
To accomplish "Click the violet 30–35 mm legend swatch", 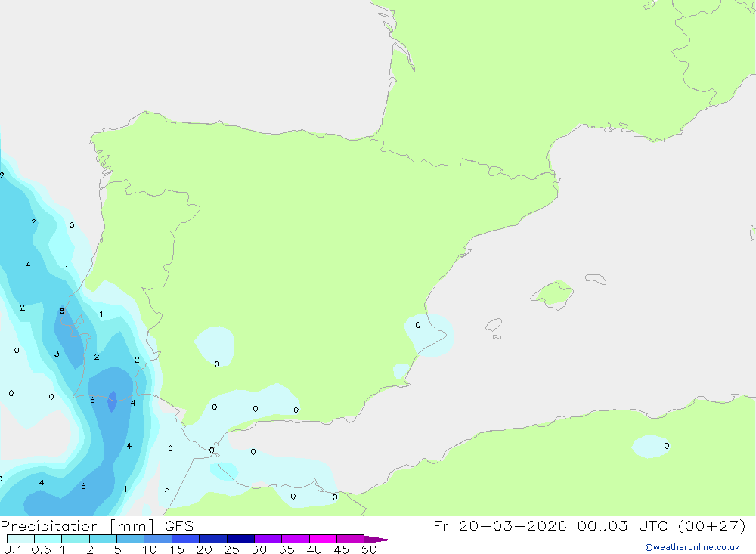I will coord(268,539).
